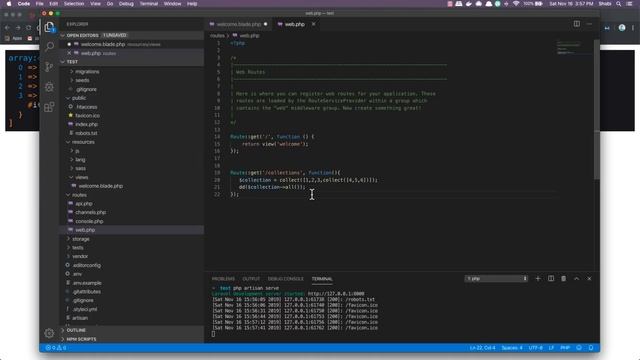Open the Selection menu
Image resolution: width=640 pixels, height=360 pixels.
point(74,4)
